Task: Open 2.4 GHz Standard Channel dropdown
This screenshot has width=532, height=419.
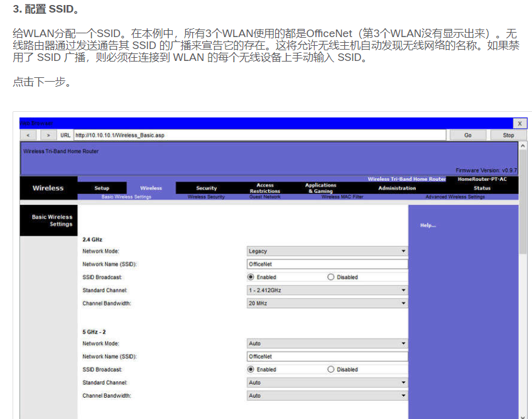Action: pyautogui.click(x=327, y=290)
